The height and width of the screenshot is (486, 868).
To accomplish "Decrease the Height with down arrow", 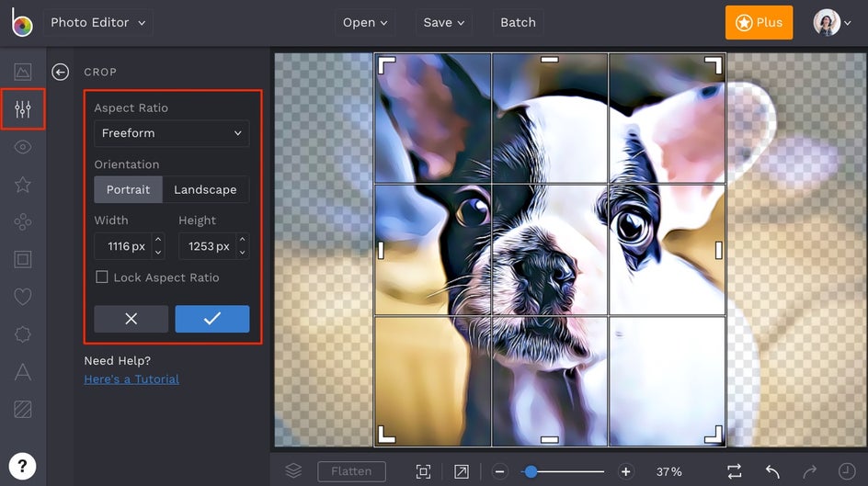I will [242, 252].
